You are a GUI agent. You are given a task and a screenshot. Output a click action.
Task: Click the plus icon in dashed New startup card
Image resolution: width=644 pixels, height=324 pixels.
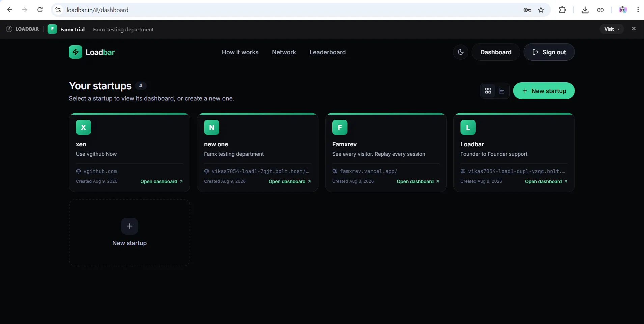click(x=130, y=226)
